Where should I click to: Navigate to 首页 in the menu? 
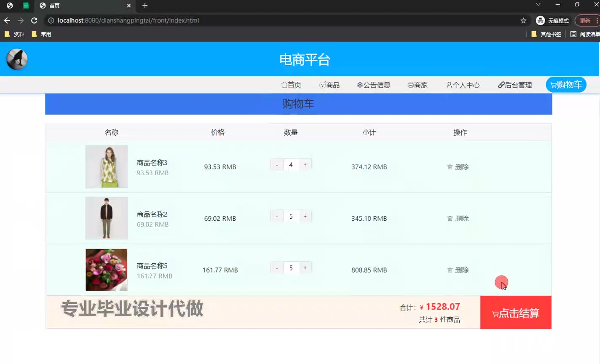tap(291, 85)
